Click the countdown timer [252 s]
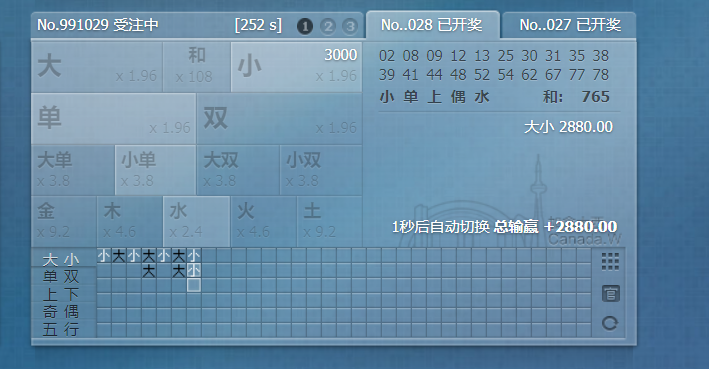Viewport: 709px width, 369px height. [258, 25]
